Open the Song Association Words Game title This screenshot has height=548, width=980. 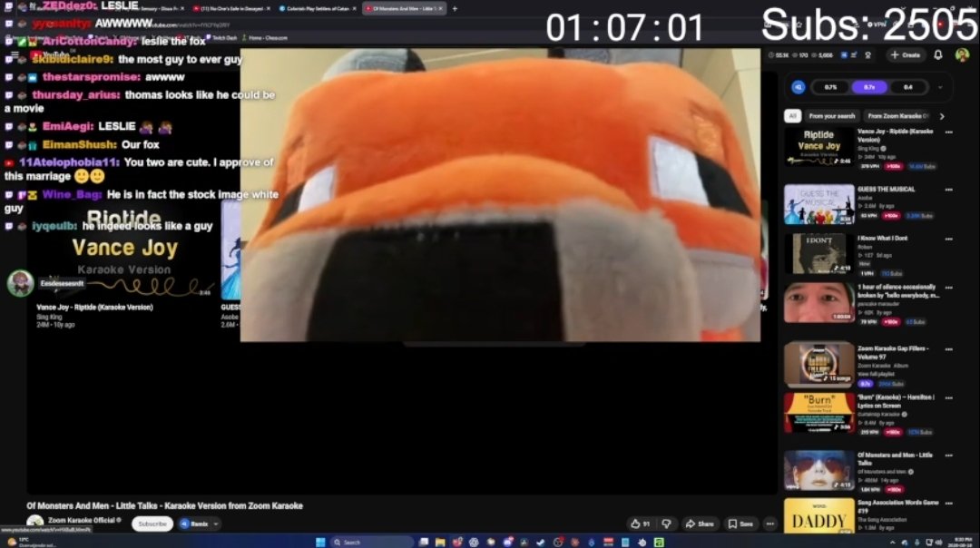897,506
